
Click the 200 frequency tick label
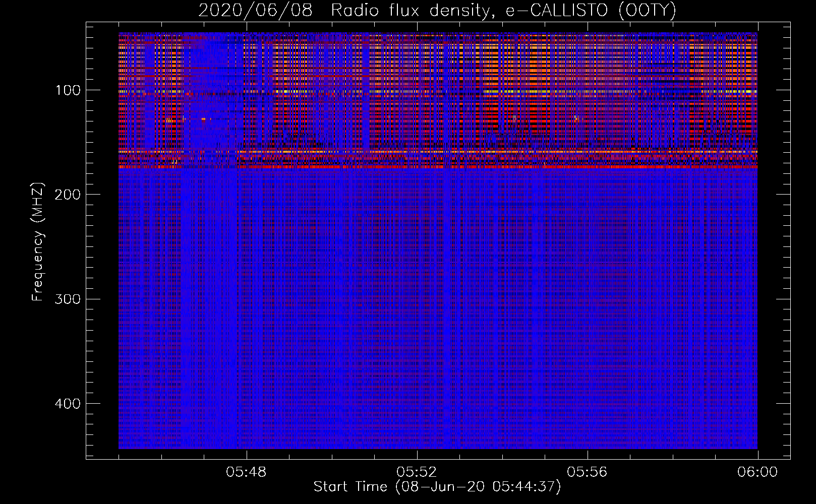(67, 195)
